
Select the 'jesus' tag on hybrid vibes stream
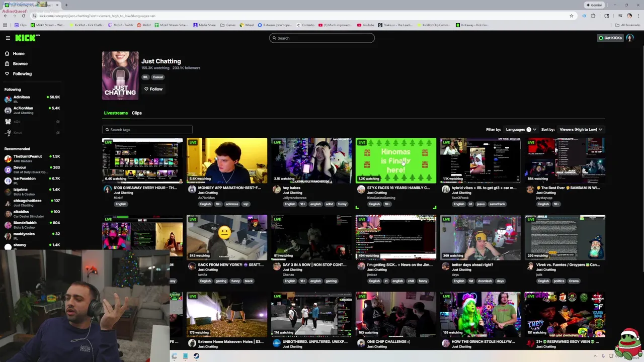(x=480, y=204)
